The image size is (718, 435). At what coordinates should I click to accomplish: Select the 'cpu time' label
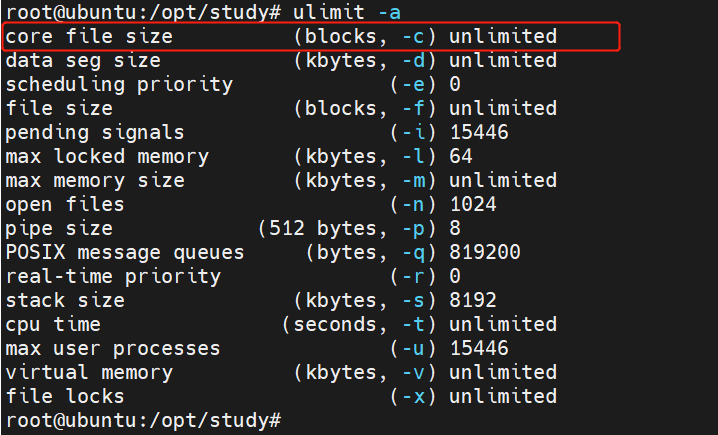point(53,325)
